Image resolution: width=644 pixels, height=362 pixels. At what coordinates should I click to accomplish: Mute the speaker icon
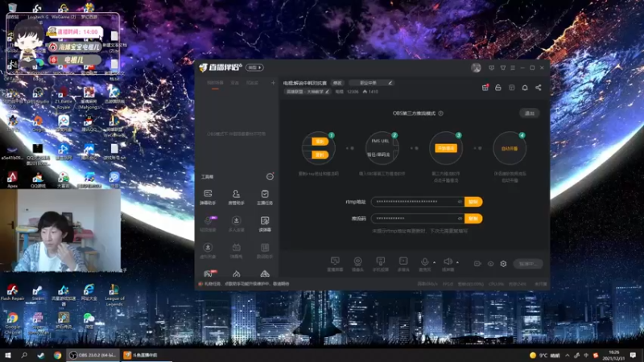point(448,261)
